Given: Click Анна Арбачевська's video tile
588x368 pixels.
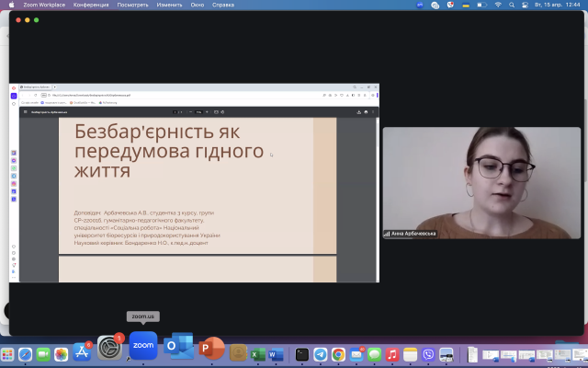Looking at the screenshot, I should pyautogui.click(x=481, y=183).
